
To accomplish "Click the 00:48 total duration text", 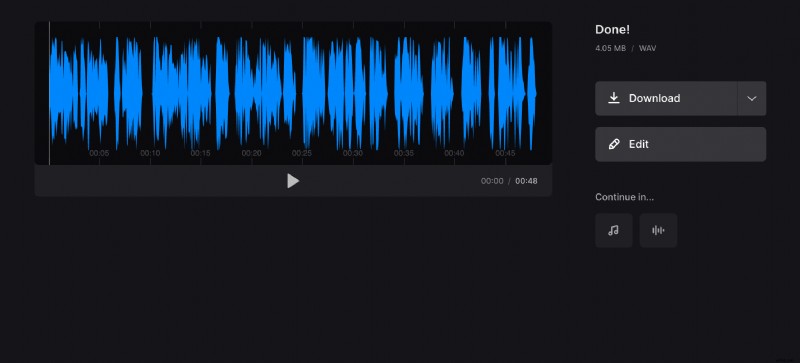I will pos(526,181).
